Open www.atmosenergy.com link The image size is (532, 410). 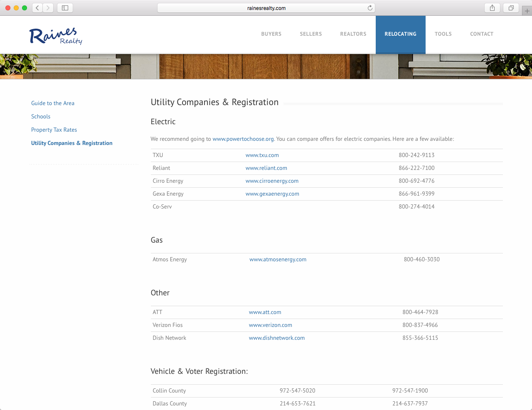[x=278, y=259]
